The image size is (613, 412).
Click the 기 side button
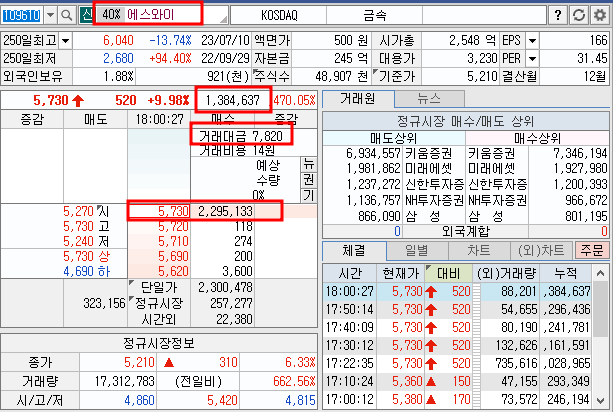click(x=308, y=195)
